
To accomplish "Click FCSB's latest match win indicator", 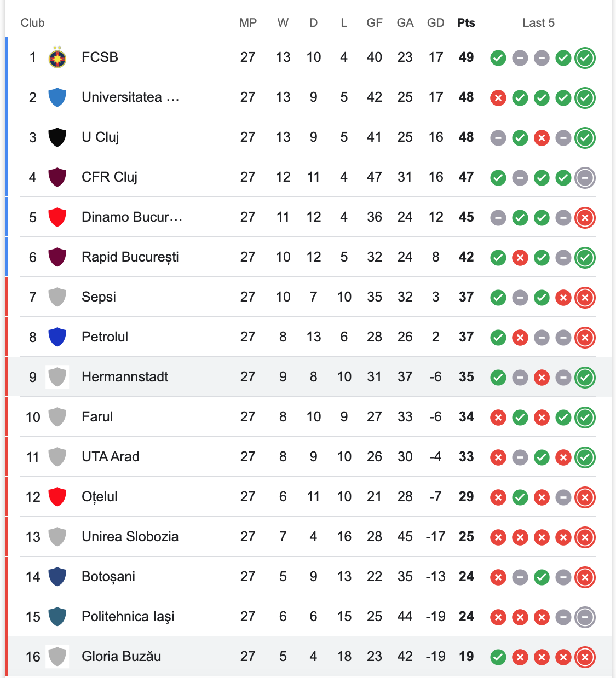I will click(585, 57).
